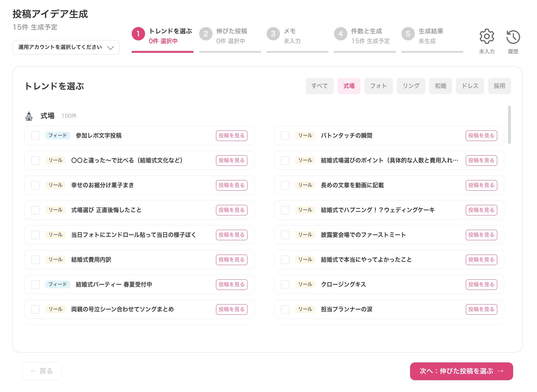
Task: Check the バトンタッチの瞬間 checkbox
Action: pyautogui.click(x=285, y=136)
